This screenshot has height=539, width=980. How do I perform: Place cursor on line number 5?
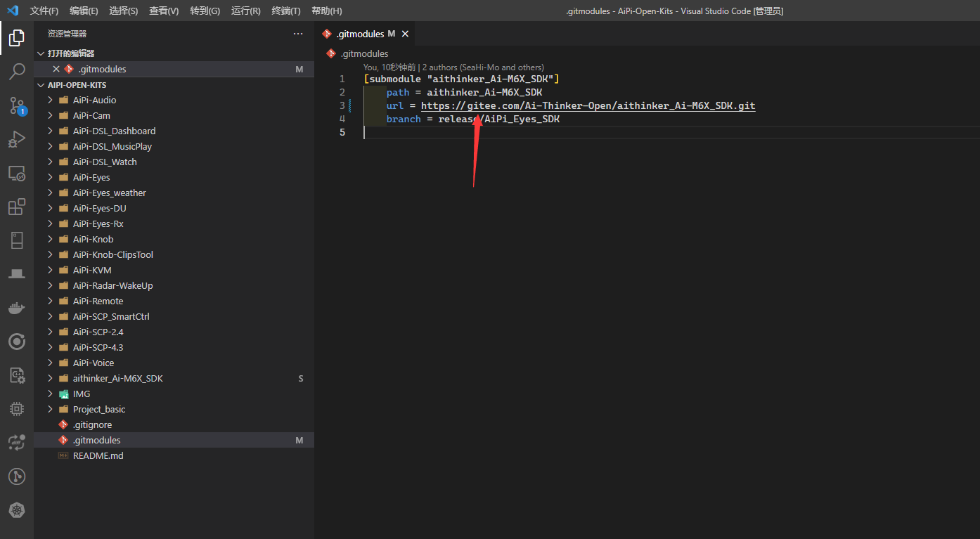tap(342, 132)
